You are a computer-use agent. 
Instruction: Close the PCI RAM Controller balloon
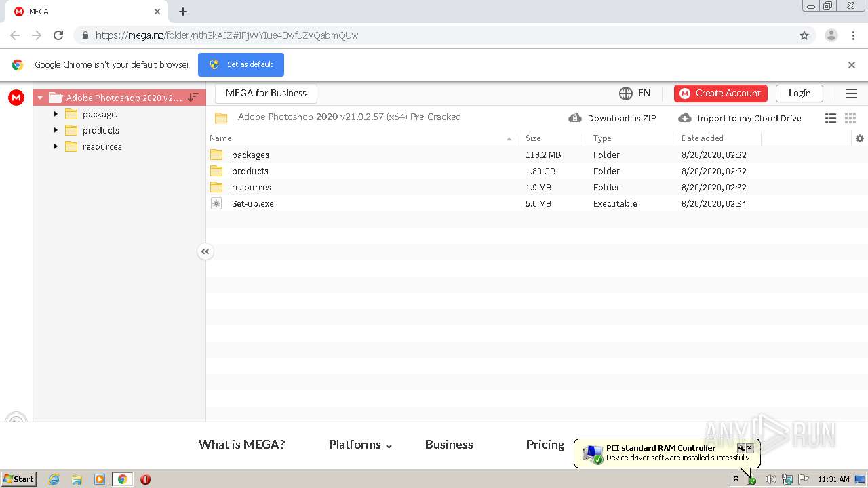[749, 448]
